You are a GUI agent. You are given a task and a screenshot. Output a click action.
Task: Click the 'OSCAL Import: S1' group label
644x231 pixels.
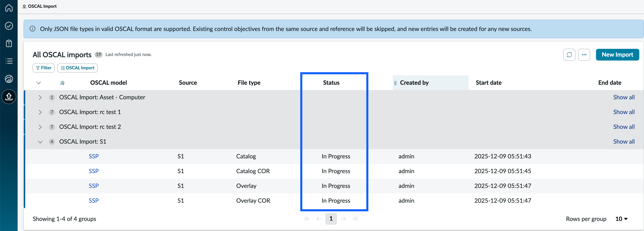pos(83,142)
